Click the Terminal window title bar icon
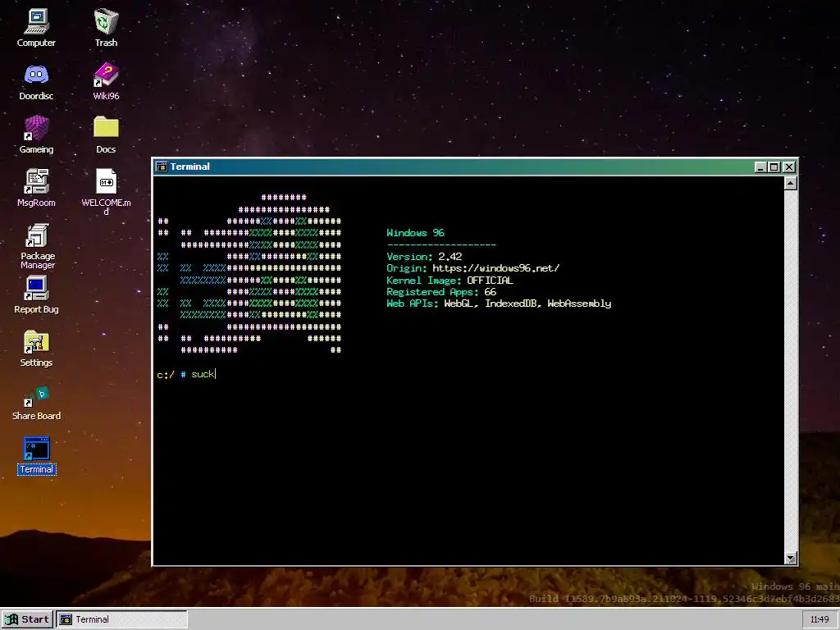The width and height of the screenshot is (840, 630). pos(162,167)
